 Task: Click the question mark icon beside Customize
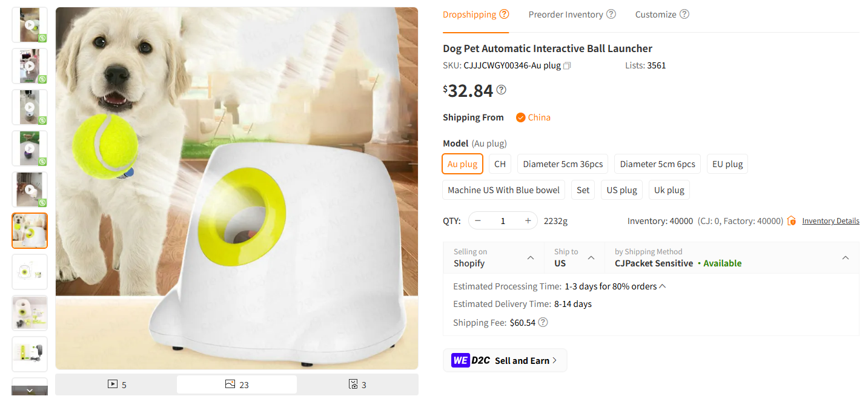click(684, 14)
